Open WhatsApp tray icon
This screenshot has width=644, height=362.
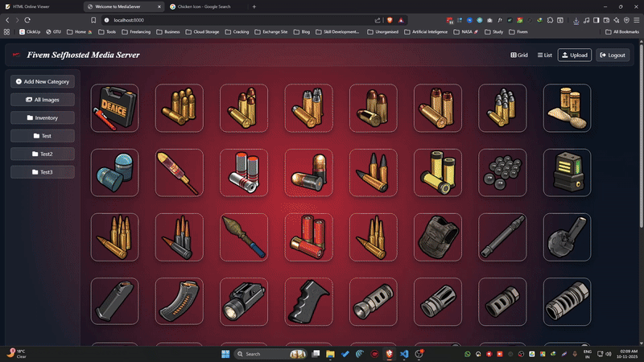pos(468,354)
